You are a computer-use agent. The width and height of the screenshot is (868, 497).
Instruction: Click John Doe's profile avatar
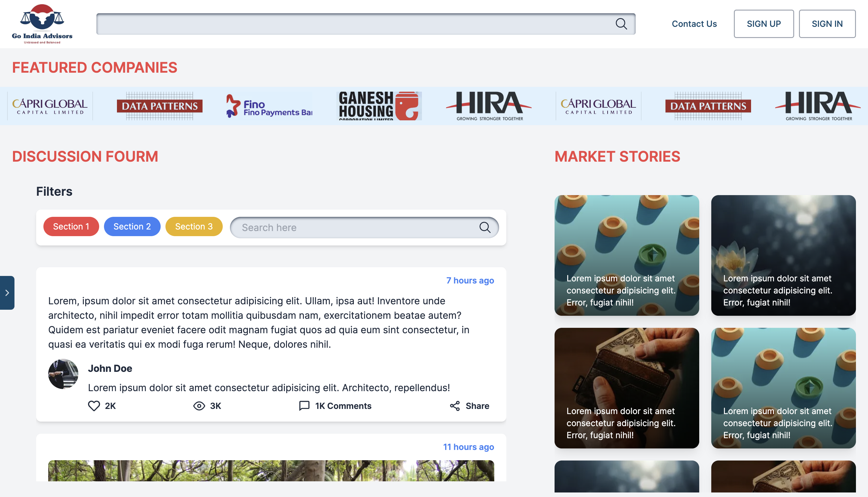pos(63,374)
